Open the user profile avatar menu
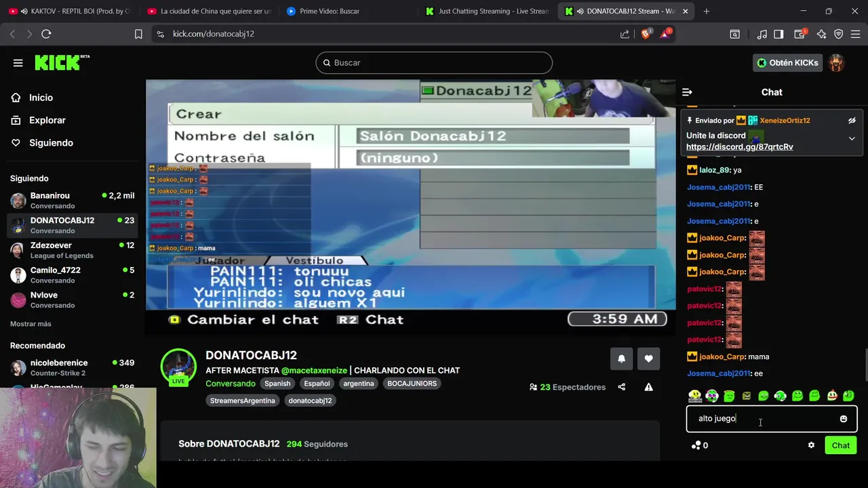The width and height of the screenshot is (868, 488). (x=836, y=63)
